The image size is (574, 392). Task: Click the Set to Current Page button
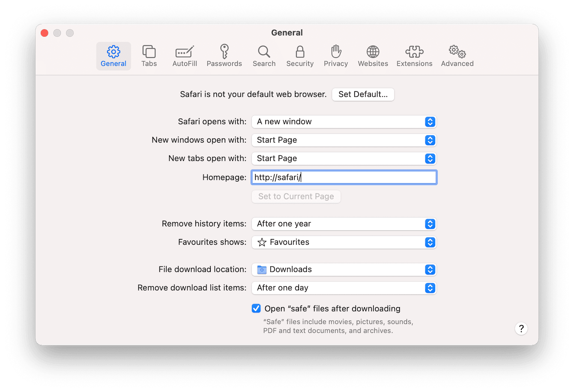coord(296,196)
